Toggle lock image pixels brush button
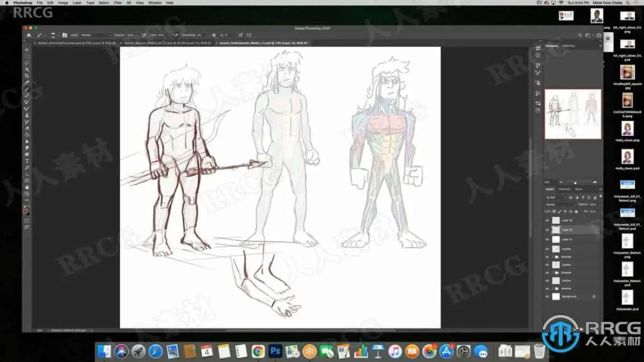Viewport: 644px width, 362px height. point(559,212)
